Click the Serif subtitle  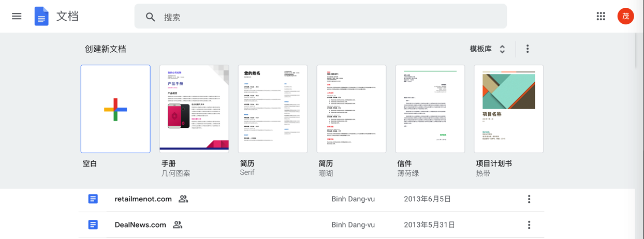[x=247, y=173]
